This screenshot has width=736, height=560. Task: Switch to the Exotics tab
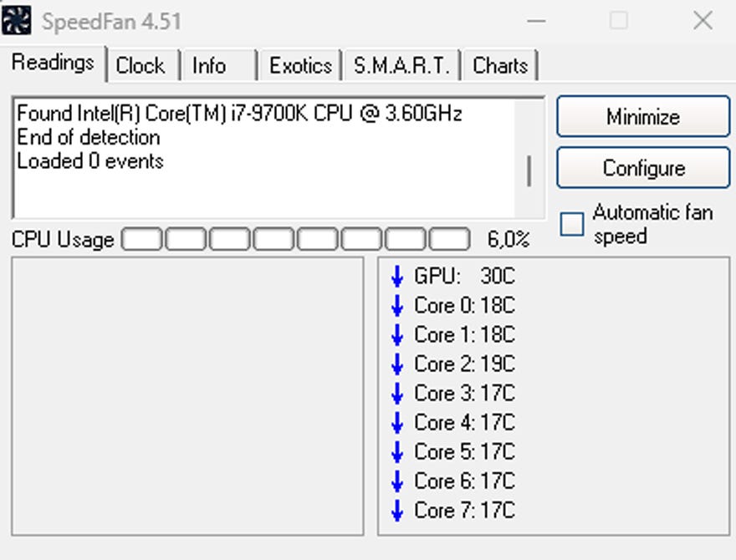(x=300, y=65)
